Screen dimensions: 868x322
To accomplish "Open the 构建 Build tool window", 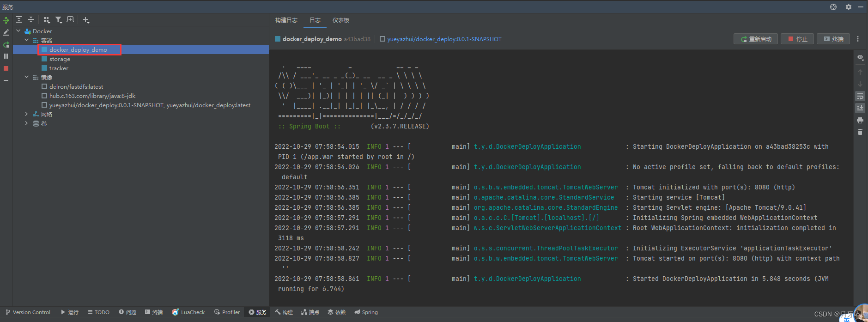I will tap(284, 312).
